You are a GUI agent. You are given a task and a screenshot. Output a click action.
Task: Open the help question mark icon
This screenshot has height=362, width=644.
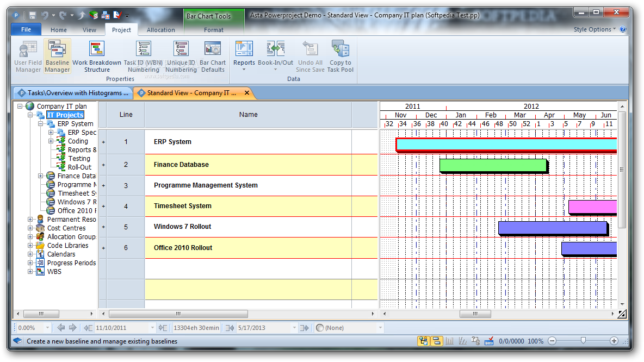pyautogui.click(x=623, y=29)
